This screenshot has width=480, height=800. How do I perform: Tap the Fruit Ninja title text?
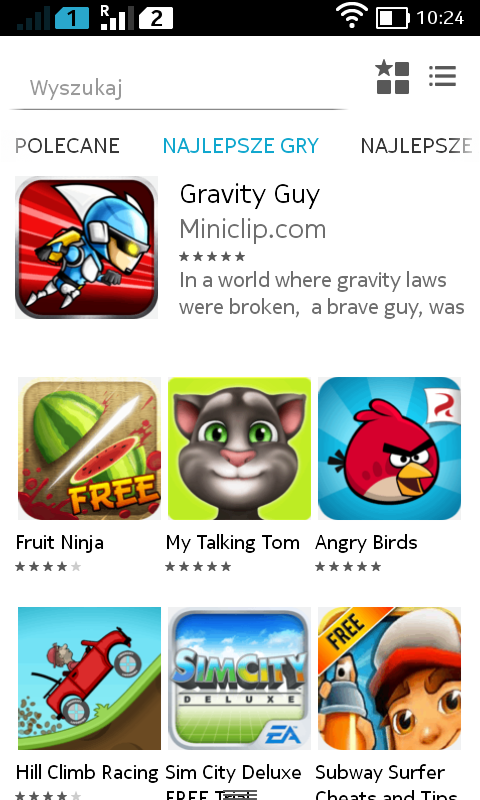click(x=60, y=542)
